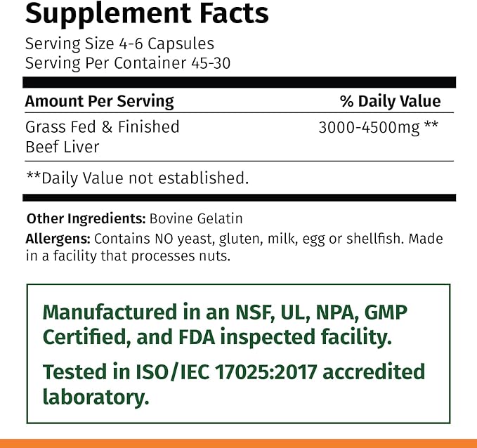Click the Grass Fed & Finished text
This screenshot has height=448, width=477.
[x=102, y=127]
